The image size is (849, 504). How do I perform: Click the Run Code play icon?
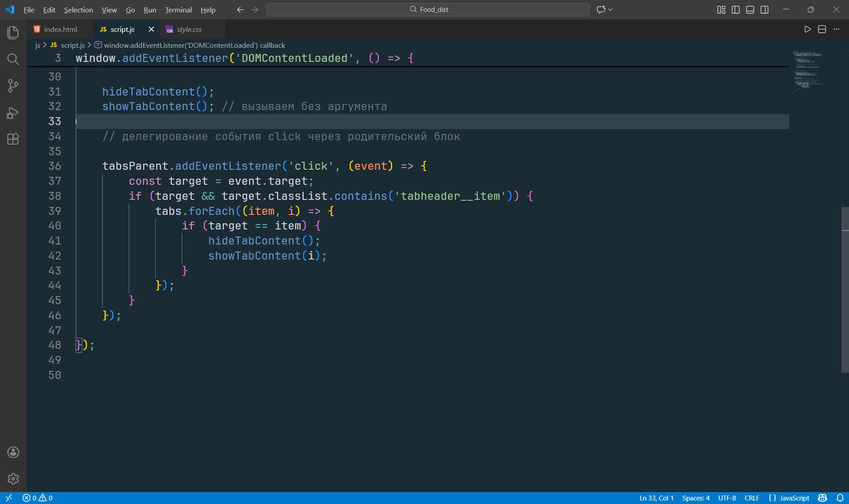[x=807, y=29]
